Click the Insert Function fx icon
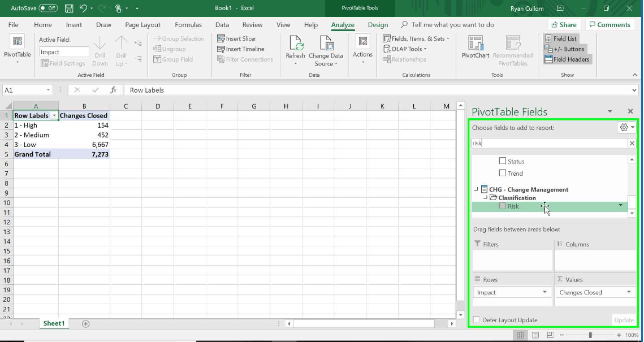 [113, 90]
